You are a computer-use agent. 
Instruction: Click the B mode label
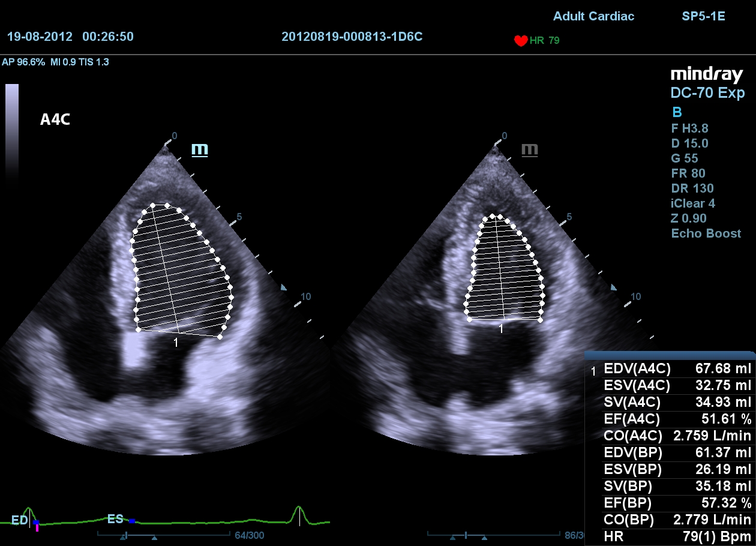pyautogui.click(x=676, y=112)
